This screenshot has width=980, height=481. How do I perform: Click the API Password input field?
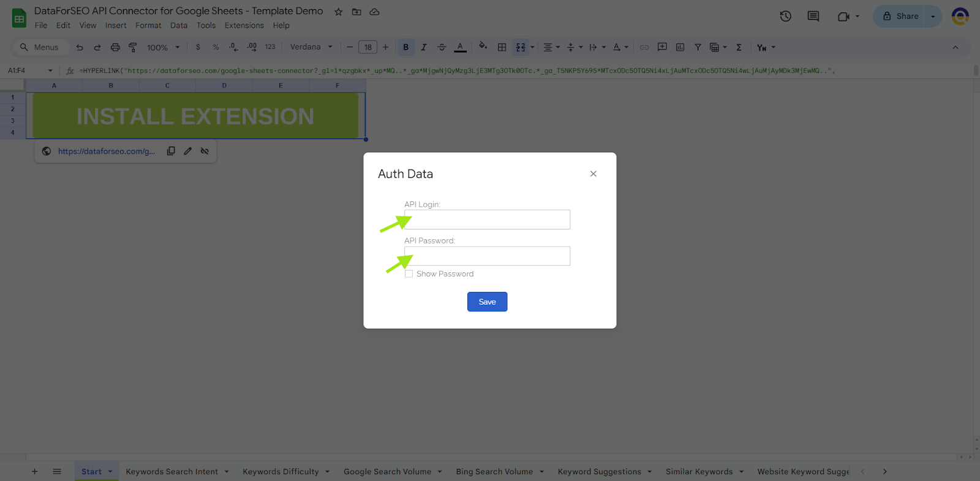[x=487, y=256]
